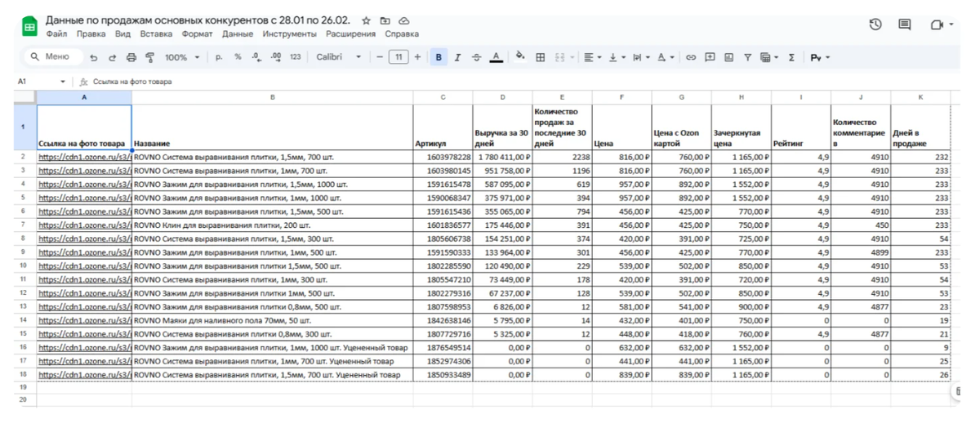
Task: Open the cdn1.ozone.ru link in row 2
Action: [84, 157]
